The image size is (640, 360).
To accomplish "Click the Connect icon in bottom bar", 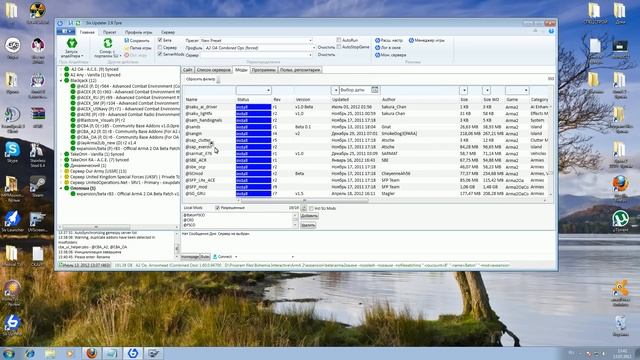I will click(215, 257).
